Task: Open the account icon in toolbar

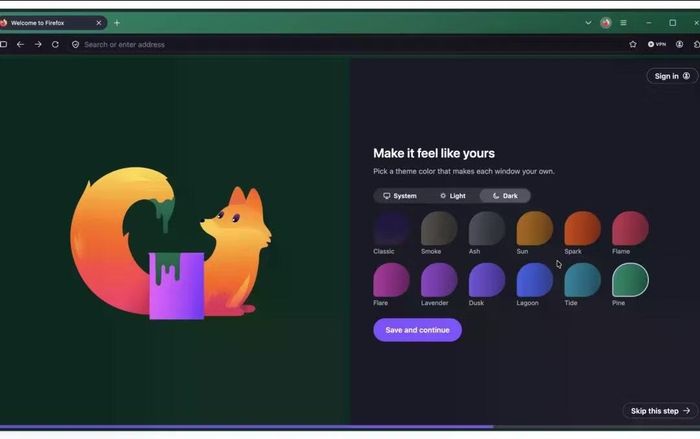Action: pyautogui.click(x=679, y=44)
